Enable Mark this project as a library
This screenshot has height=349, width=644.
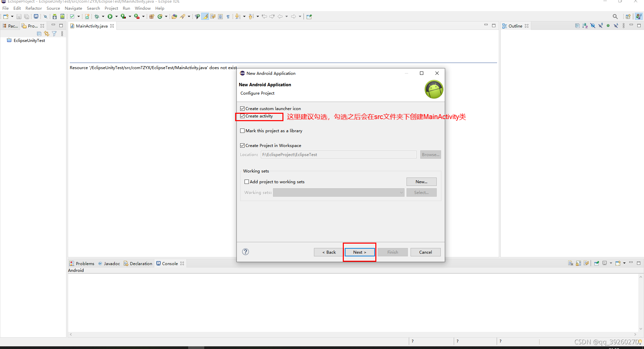[x=242, y=131]
